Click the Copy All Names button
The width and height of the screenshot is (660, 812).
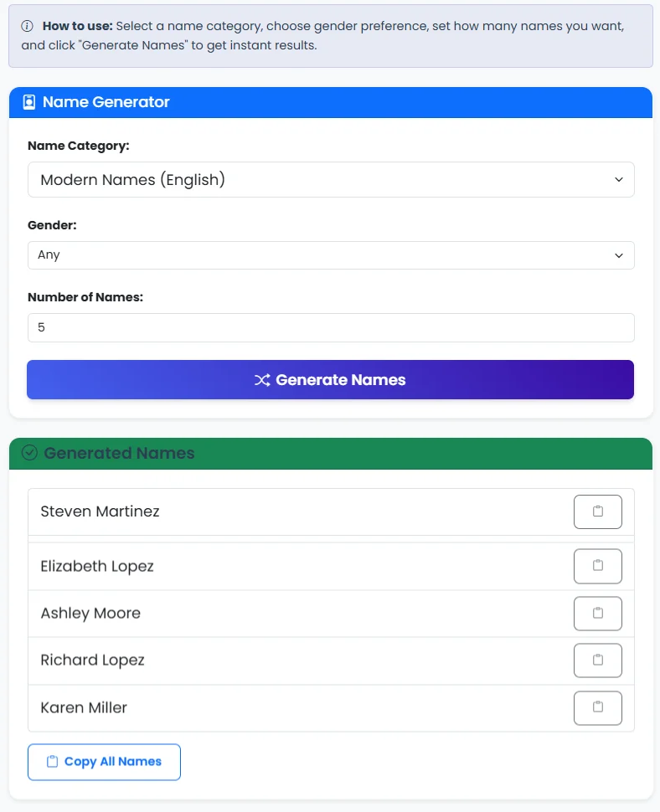click(104, 762)
